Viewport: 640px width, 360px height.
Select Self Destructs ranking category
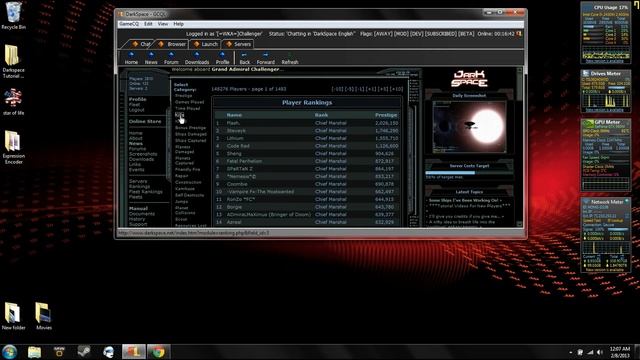tap(189, 195)
